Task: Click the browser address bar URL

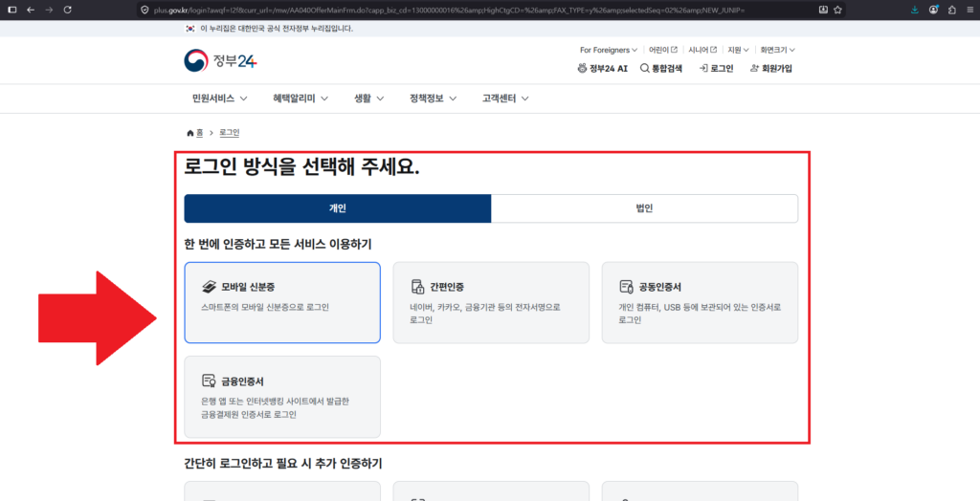Action: 450,10
